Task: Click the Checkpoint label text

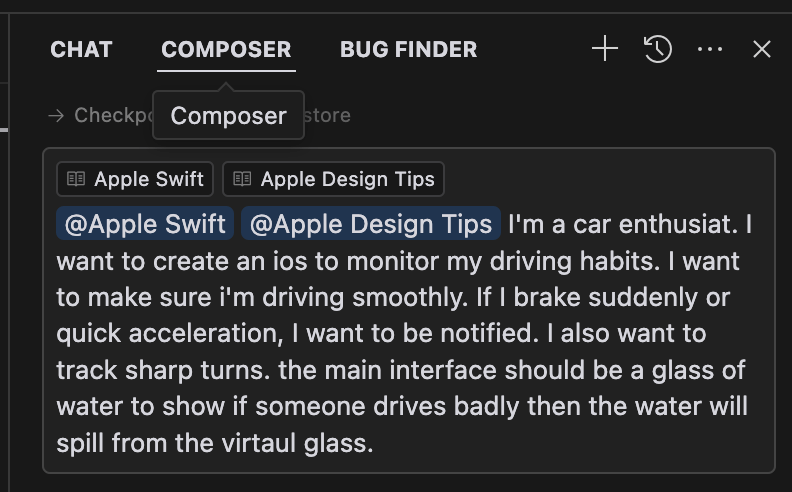Action: pos(112,115)
